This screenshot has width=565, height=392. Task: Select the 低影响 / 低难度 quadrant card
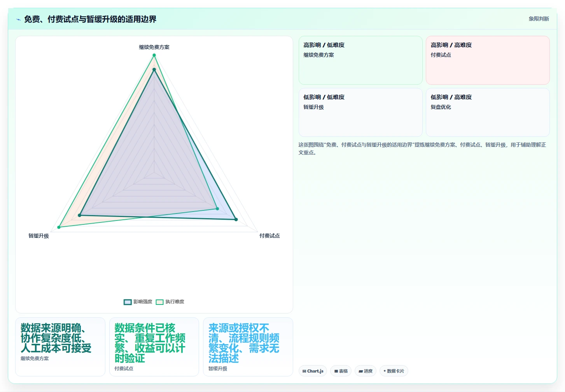(x=360, y=112)
